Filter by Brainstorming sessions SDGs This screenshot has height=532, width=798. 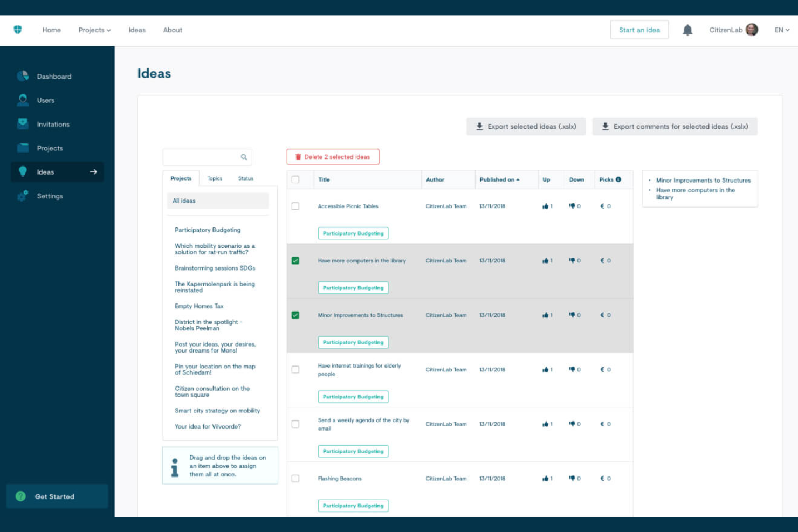tap(215, 268)
